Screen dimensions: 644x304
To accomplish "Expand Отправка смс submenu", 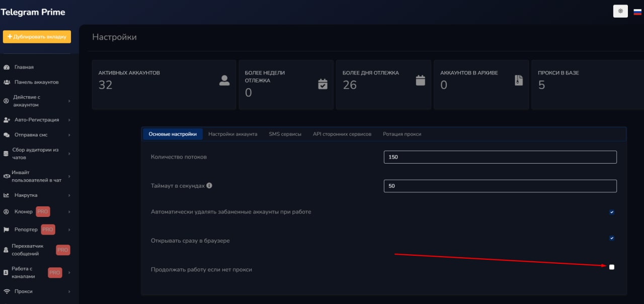I will point(31,135).
